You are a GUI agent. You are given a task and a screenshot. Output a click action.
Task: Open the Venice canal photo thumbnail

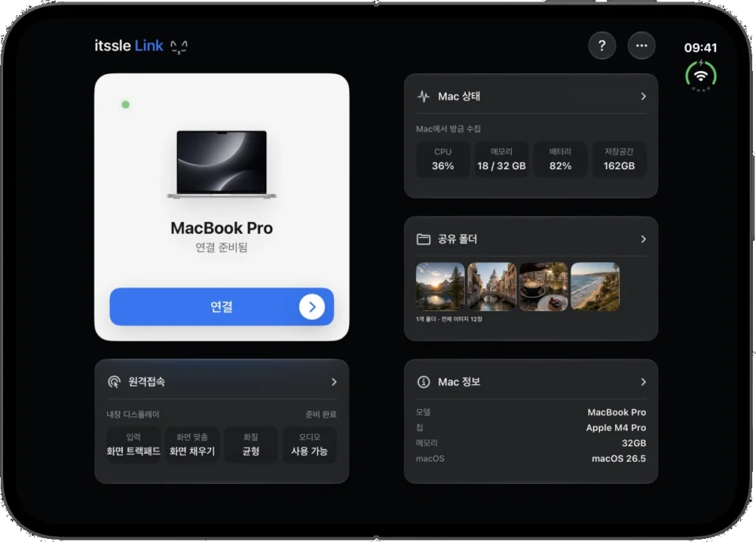coord(491,287)
